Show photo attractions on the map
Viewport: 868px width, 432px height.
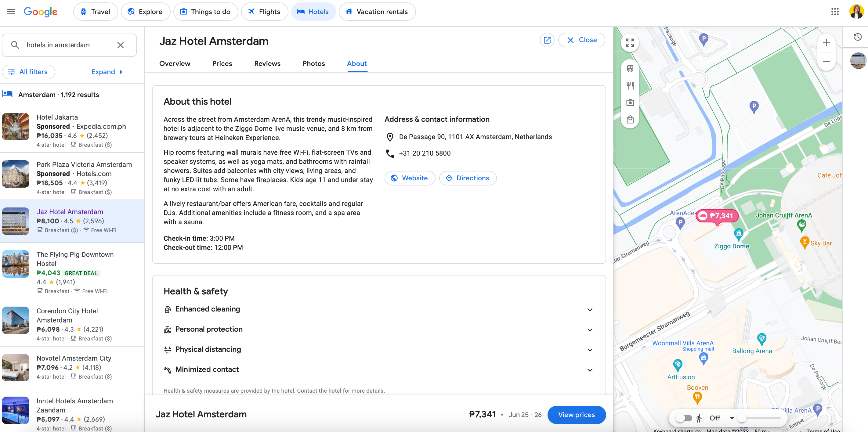(630, 103)
